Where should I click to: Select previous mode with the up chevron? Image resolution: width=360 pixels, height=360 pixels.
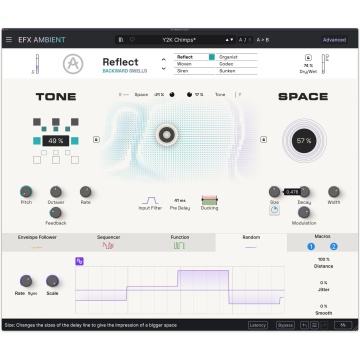[164, 60]
